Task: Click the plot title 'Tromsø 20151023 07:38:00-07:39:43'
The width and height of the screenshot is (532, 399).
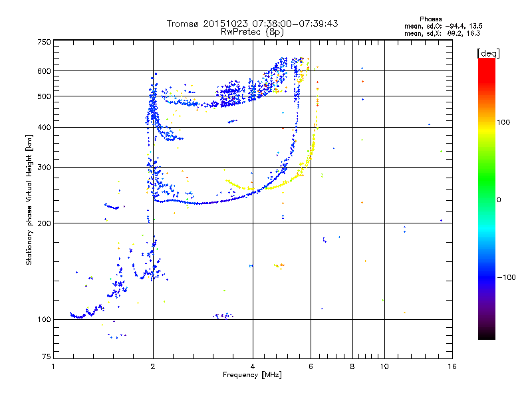Action: point(252,23)
